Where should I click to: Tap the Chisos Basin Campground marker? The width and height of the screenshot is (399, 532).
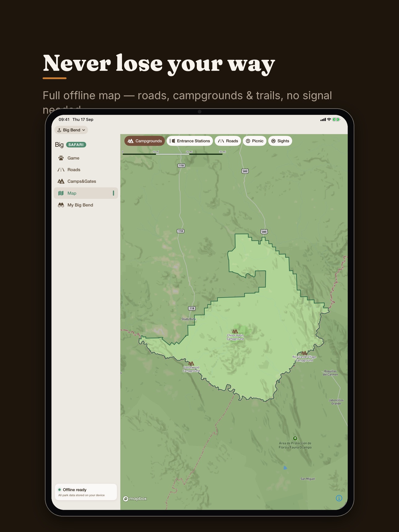[x=235, y=331]
